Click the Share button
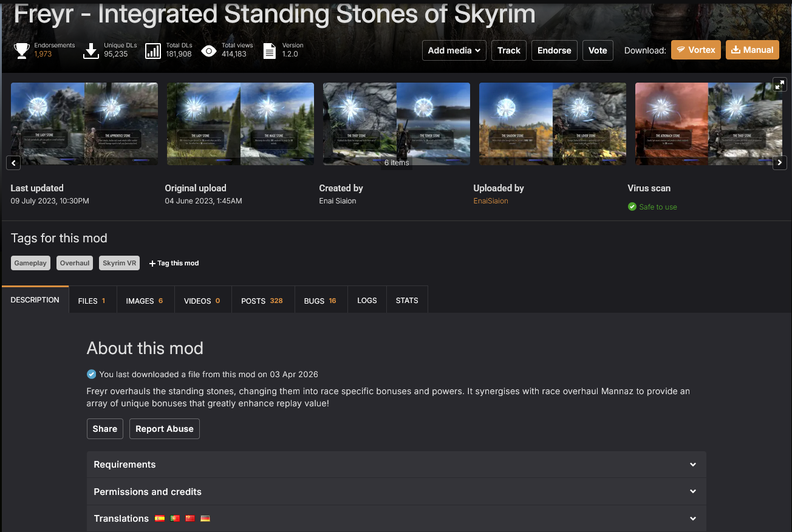 (x=105, y=429)
